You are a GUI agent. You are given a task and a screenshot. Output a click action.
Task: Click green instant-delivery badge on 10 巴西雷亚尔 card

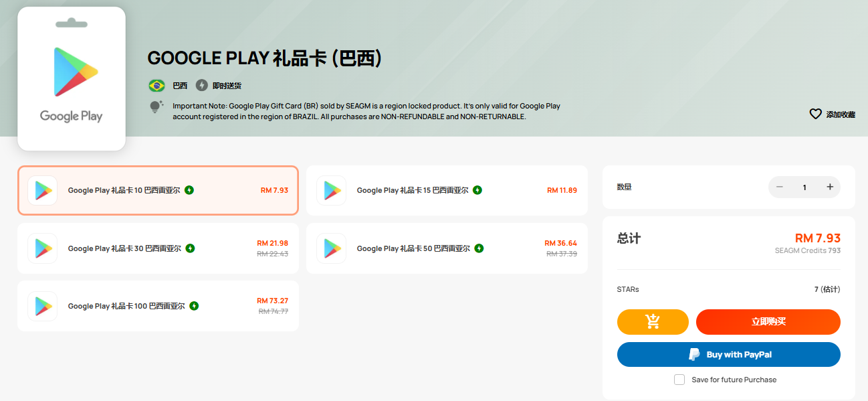tap(189, 190)
